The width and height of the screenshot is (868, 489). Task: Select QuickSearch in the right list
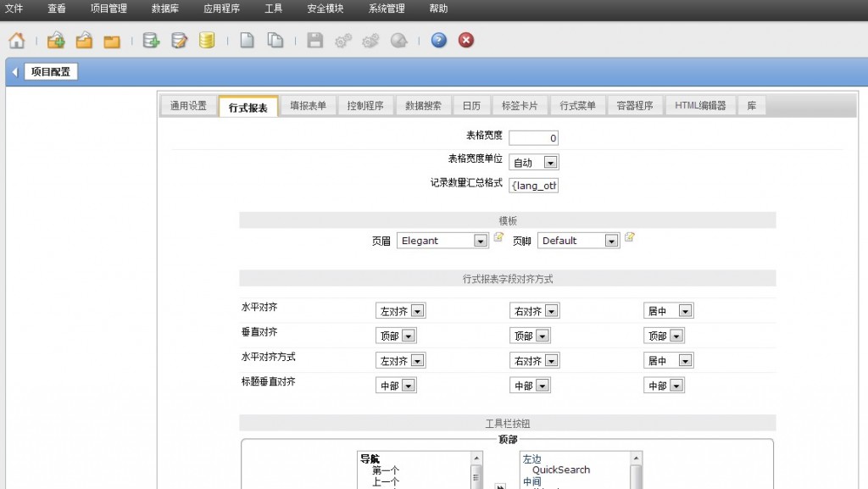561,470
